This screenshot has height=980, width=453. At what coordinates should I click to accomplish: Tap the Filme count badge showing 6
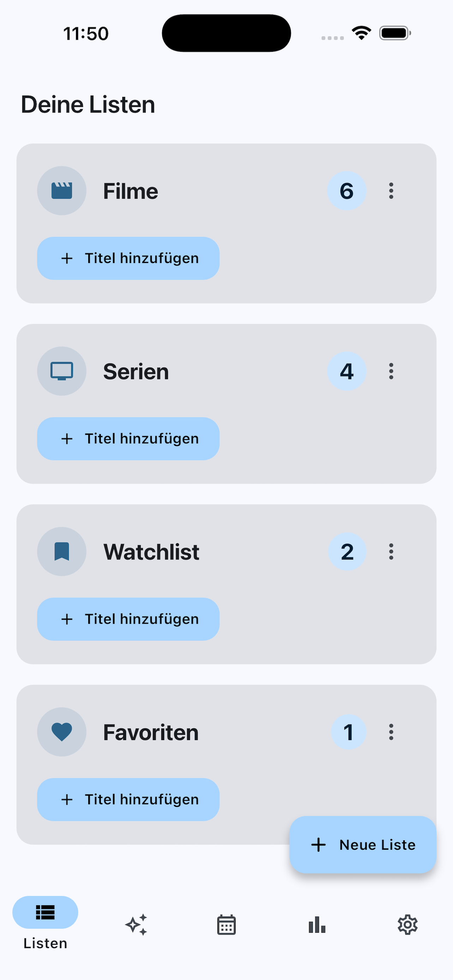pos(346,190)
